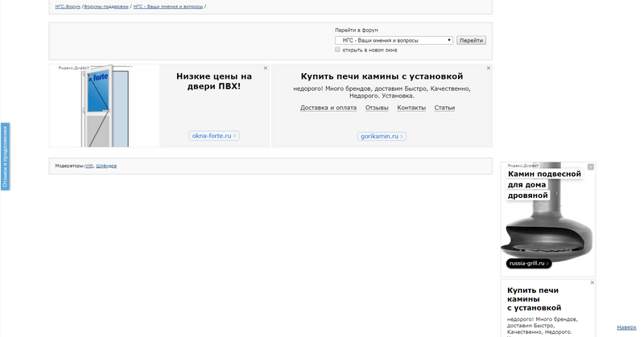Click the Forte door product image

[102, 107]
